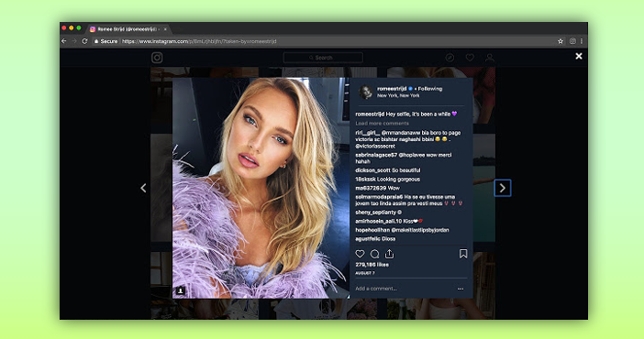The height and width of the screenshot is (339, 644).
Task: Open commenter 18sksk profile
Action: pyautogui.click(x=365, y=180)
